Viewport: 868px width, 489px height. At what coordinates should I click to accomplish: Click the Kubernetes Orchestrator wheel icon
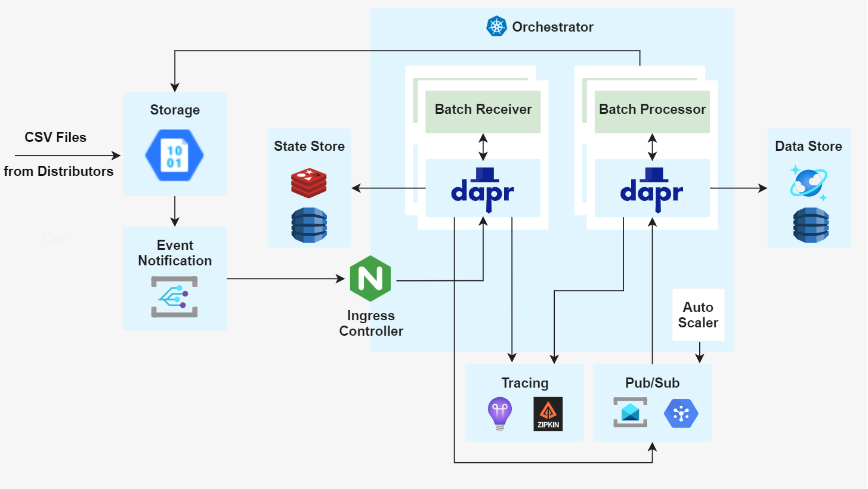point(496,27)
